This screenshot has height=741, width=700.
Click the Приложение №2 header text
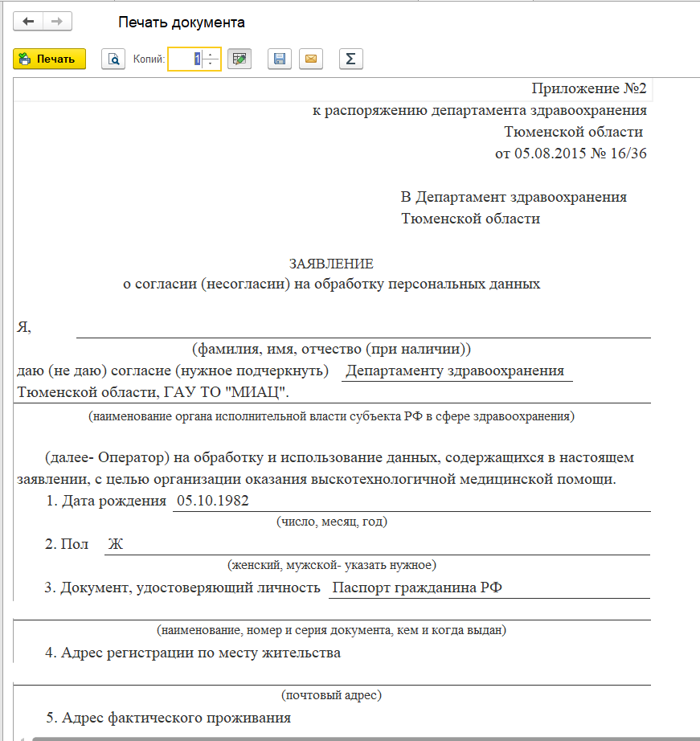pos(588,88)
